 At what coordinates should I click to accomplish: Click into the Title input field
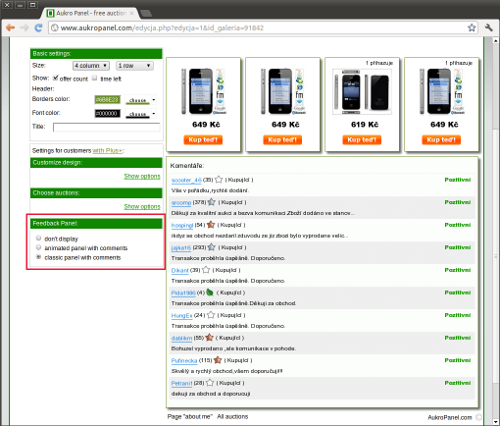pos(106,127)
